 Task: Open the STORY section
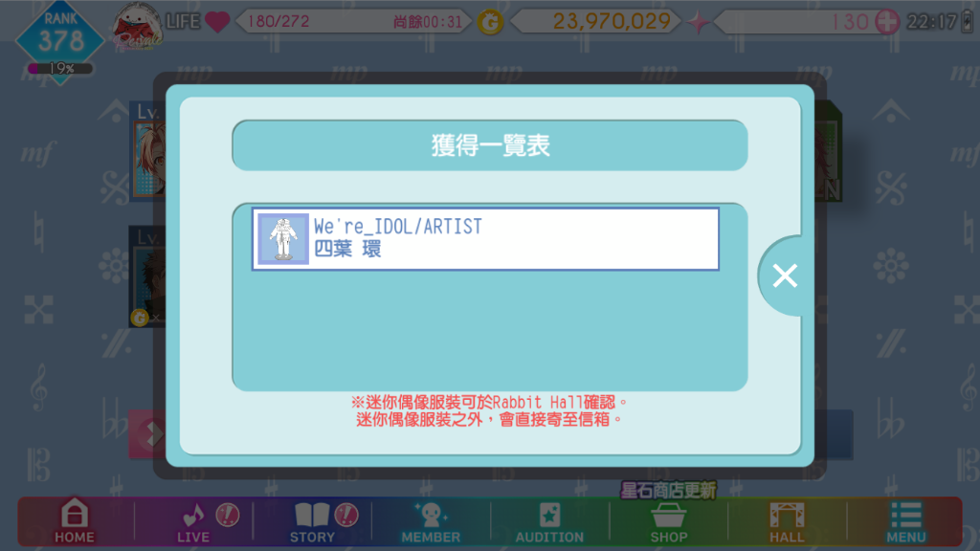(x=312, y=522)
